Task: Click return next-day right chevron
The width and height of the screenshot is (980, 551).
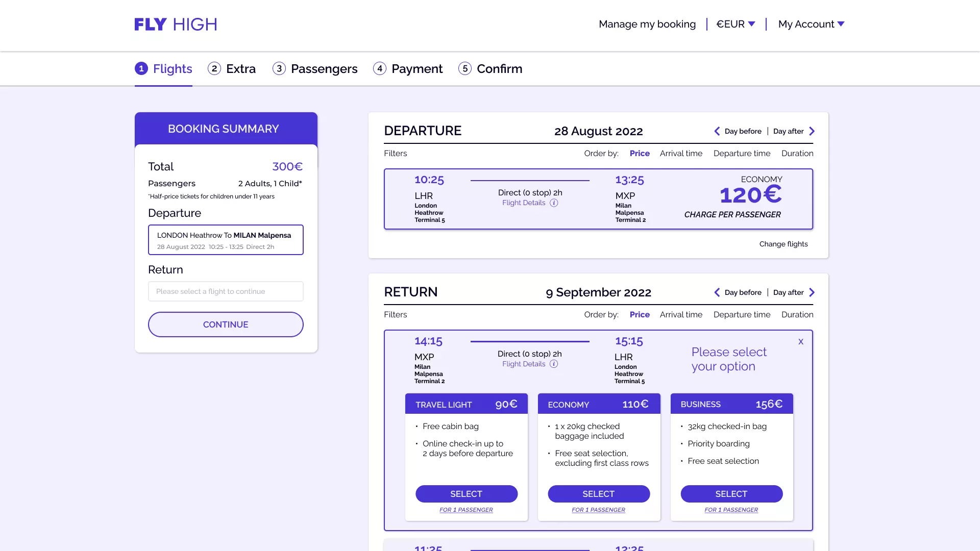Action: coord(812,292)
